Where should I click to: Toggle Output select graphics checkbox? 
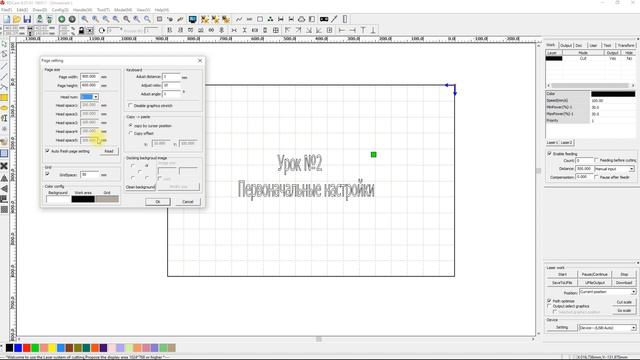pyautogui.click(x=549, y=306)
